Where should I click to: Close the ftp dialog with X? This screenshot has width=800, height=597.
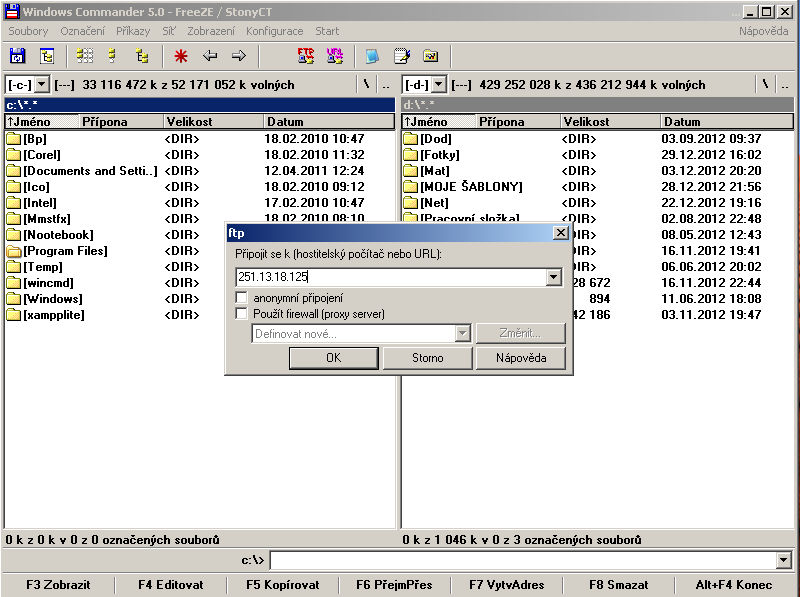(560, 233)
